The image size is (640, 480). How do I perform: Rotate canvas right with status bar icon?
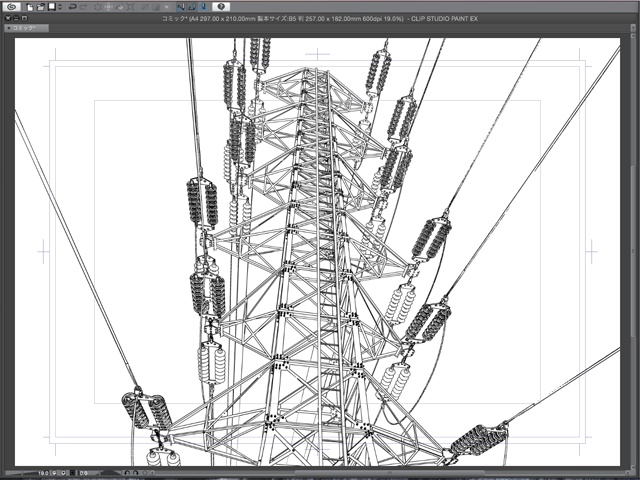click(x=136, y=473)
